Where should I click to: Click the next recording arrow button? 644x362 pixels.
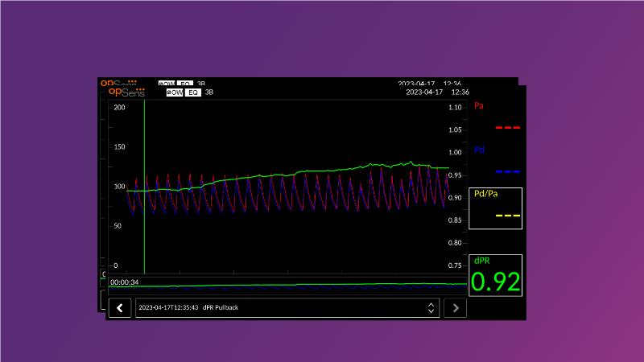click(455, 307)
